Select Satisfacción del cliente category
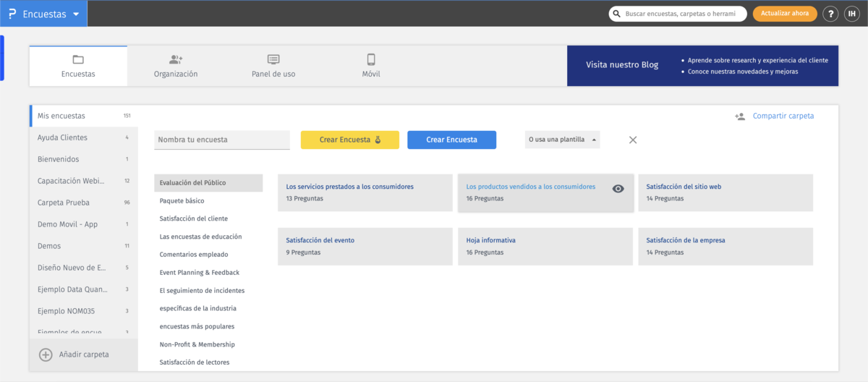This screenshot has height=382, width=868. click(x=208, y=218)
